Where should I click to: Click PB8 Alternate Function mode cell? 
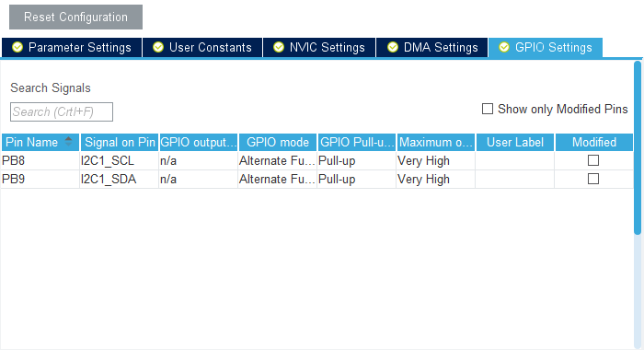pyautogui.click(x=278, y=161)
